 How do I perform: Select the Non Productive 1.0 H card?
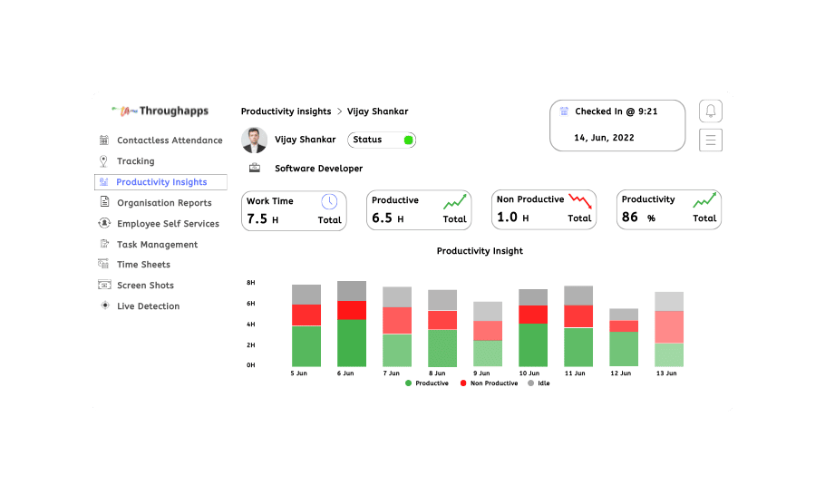tap(544, 209)
